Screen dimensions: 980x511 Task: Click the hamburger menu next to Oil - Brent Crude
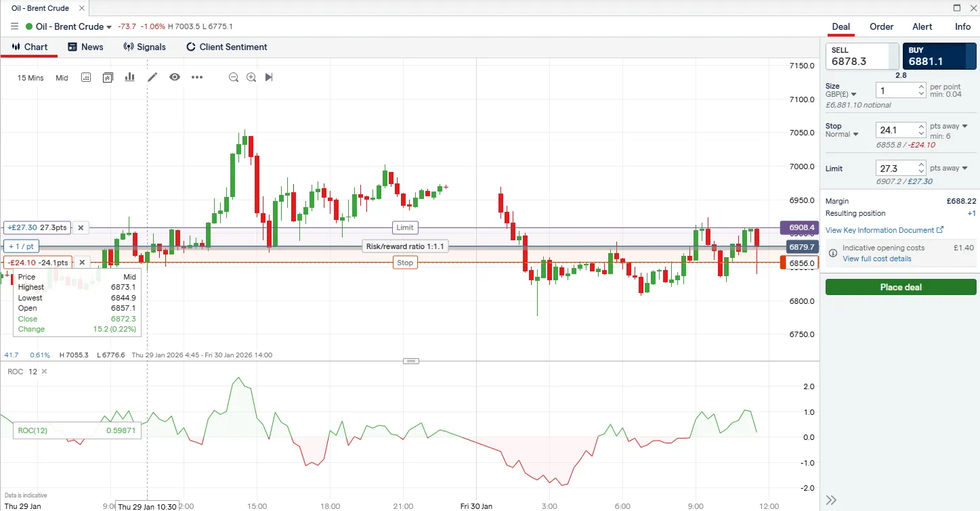[x=14, y=26]
